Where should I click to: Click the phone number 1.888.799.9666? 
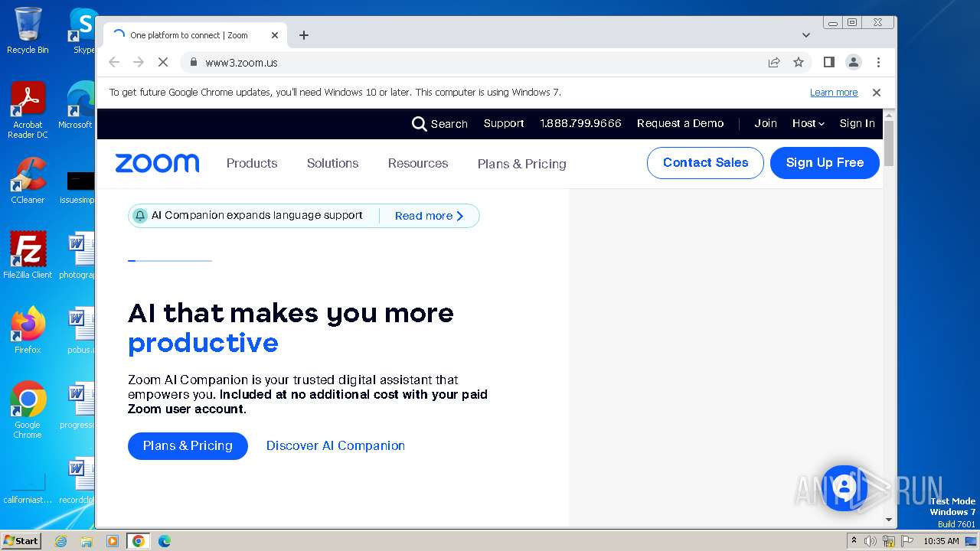pyautogui.click(x=580, y=124)
